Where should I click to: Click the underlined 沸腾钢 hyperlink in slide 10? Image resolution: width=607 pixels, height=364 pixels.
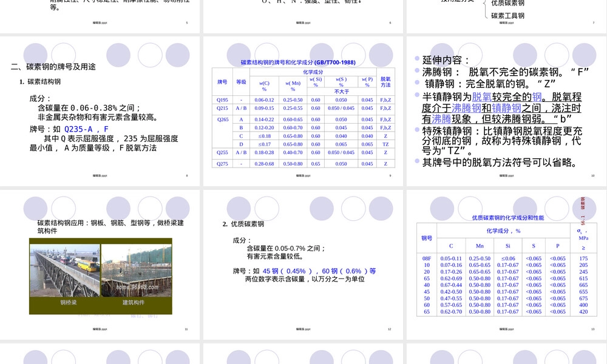[x=466, y=108]
